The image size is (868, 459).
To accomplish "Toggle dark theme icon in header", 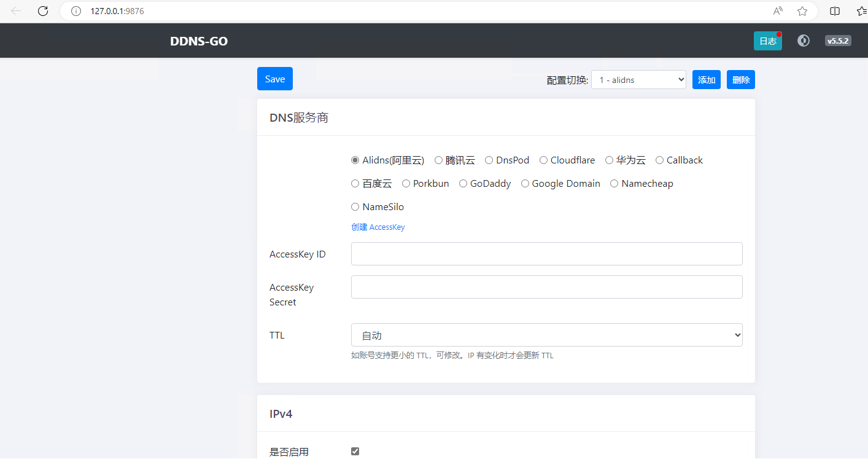I will 804,41.
